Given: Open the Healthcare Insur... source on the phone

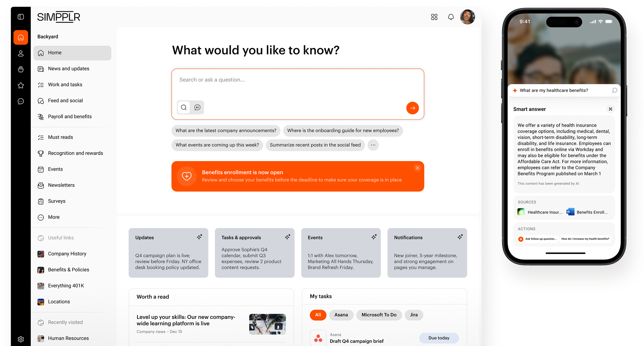Looking at the screenshot, I should pyautogui.click(x=540, y=212).
